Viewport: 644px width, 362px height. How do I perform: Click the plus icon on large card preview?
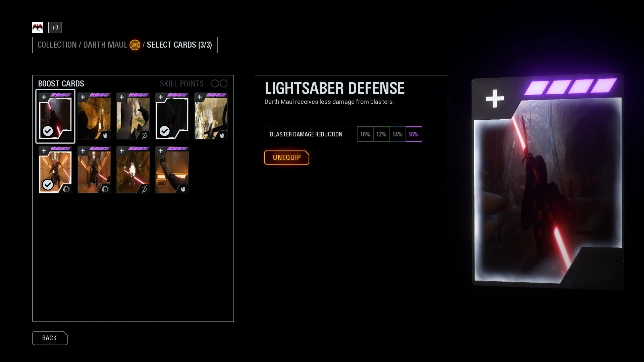click(x=495, y=99)
